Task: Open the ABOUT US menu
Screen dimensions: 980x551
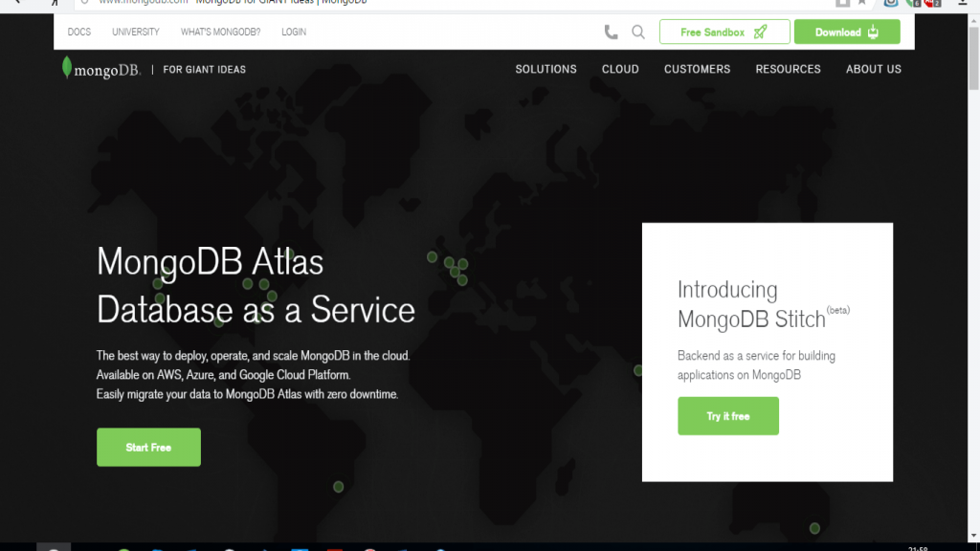Action: 874,69
